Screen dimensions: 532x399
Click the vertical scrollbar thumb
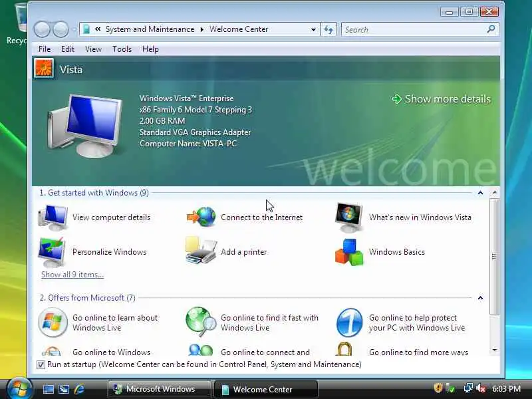click(x=494, y=257)
